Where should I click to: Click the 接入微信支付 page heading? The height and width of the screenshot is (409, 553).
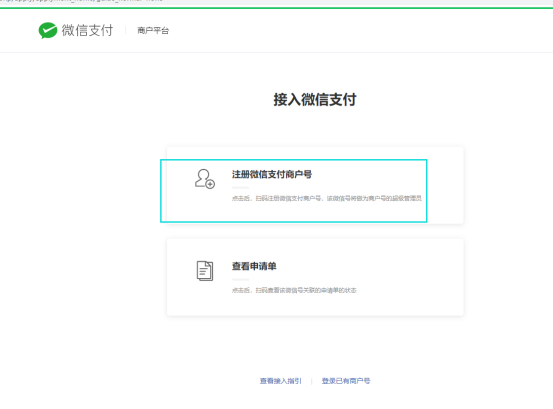pos(315,99)
